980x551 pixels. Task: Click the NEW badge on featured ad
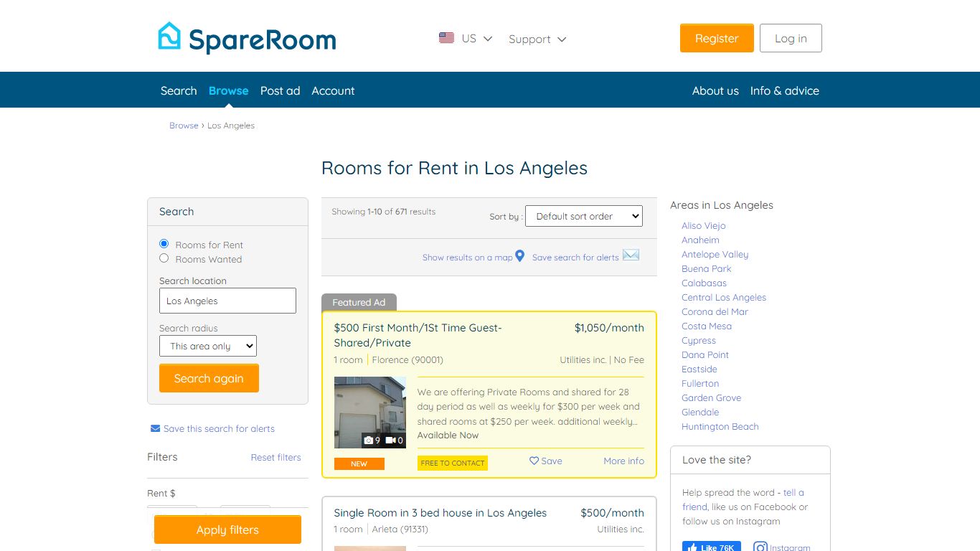pyautogui.click(x=359, y=463)
